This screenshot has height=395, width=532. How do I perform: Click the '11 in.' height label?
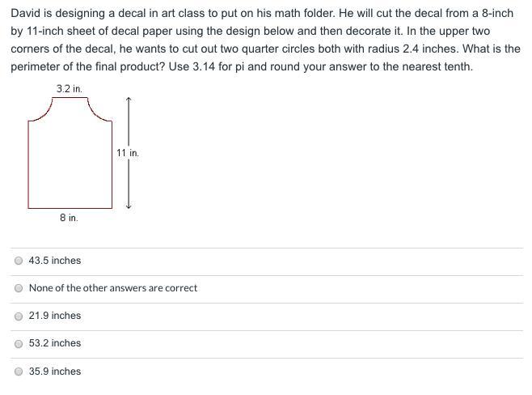tap(128, 152)
